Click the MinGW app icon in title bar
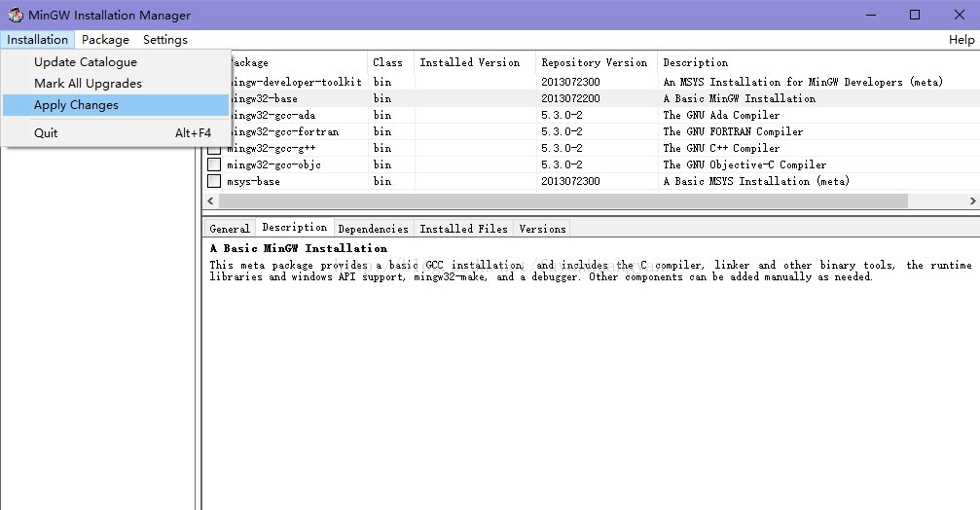 [x=16, y=15]
